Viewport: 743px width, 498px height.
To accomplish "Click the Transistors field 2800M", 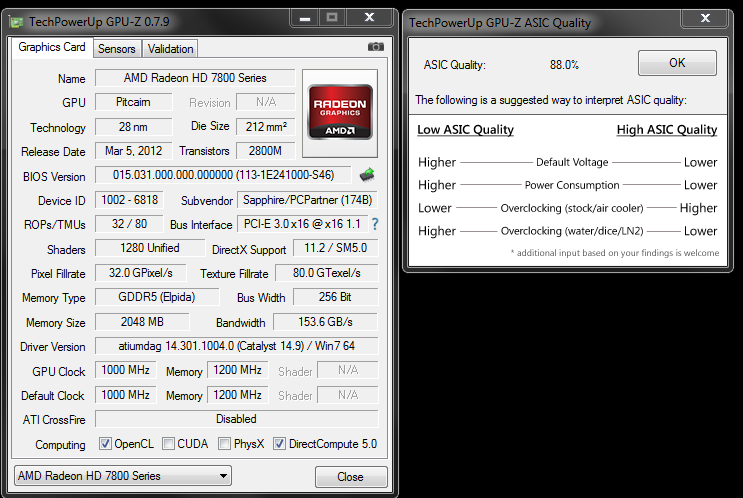I will coord(266,151).
